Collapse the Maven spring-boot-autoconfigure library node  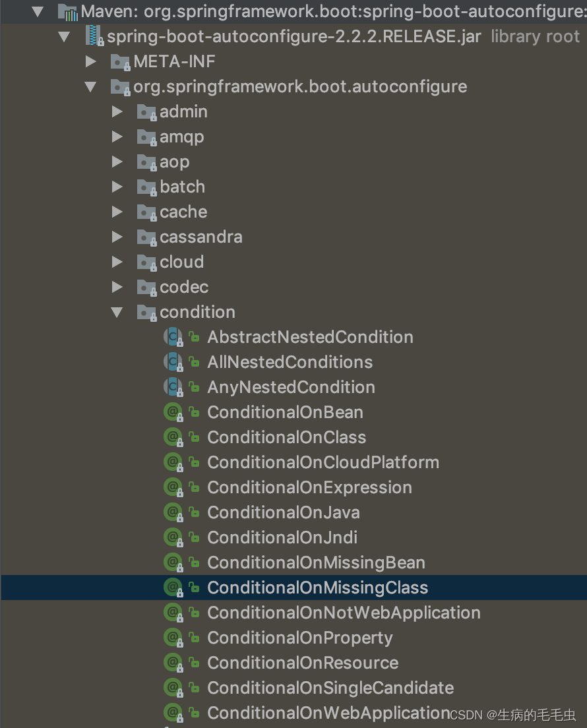coord(38,12)
